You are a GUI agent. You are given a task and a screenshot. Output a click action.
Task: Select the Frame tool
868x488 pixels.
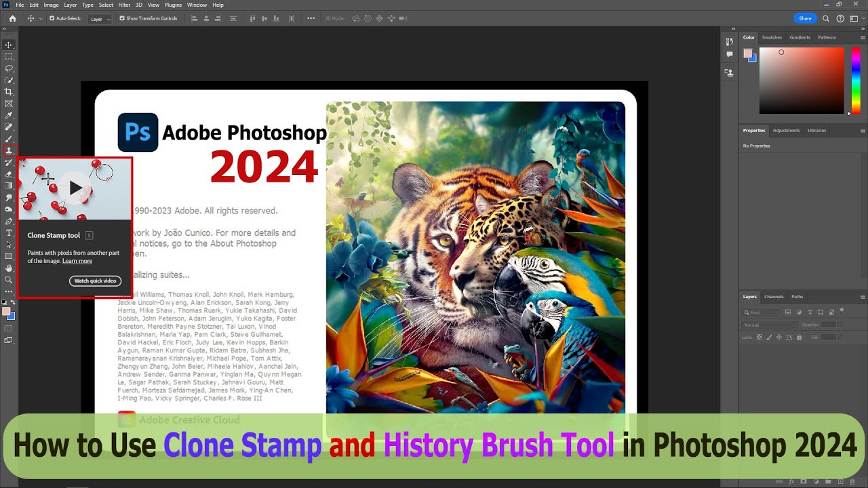click(x=9, y=104)
